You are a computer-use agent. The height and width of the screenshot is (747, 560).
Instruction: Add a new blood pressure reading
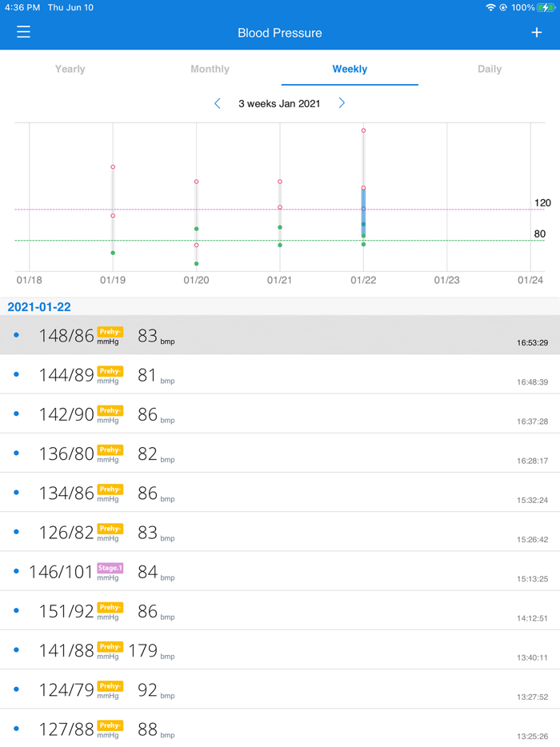pos(537,32)
